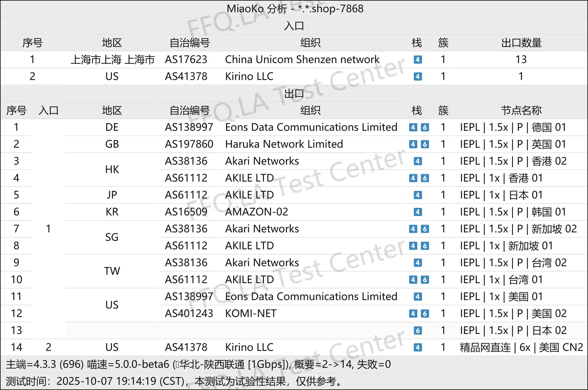Image resolution: width=588 pixels, height=390 pixels.
Task: Click the IPv4 badge in China Unicom row
Action: click(418, 60)
